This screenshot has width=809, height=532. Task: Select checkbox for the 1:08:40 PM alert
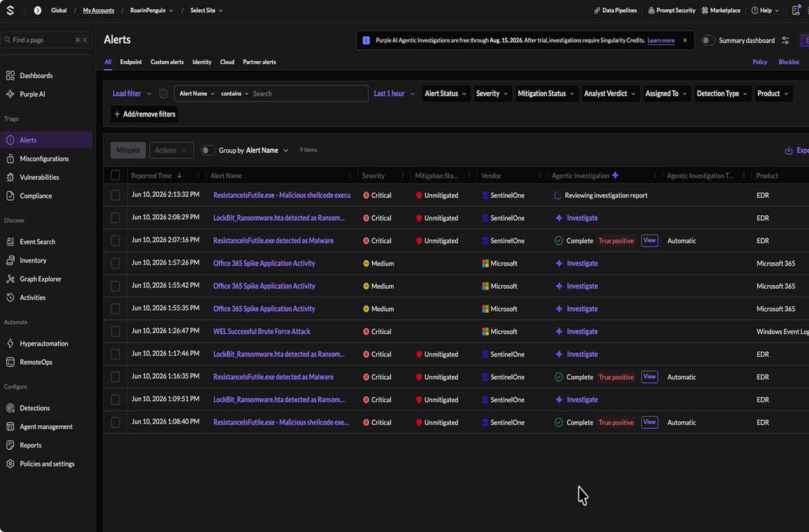click(x=116, y=422)
